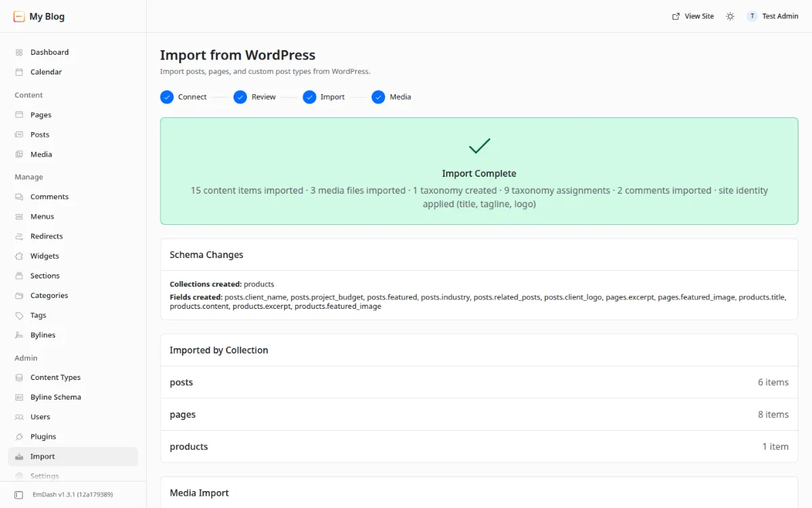Image resolution: width=812 pixels, height=508 pixels.
Task: Click the Import Complete title text
Action: click(x=479, y=173)
